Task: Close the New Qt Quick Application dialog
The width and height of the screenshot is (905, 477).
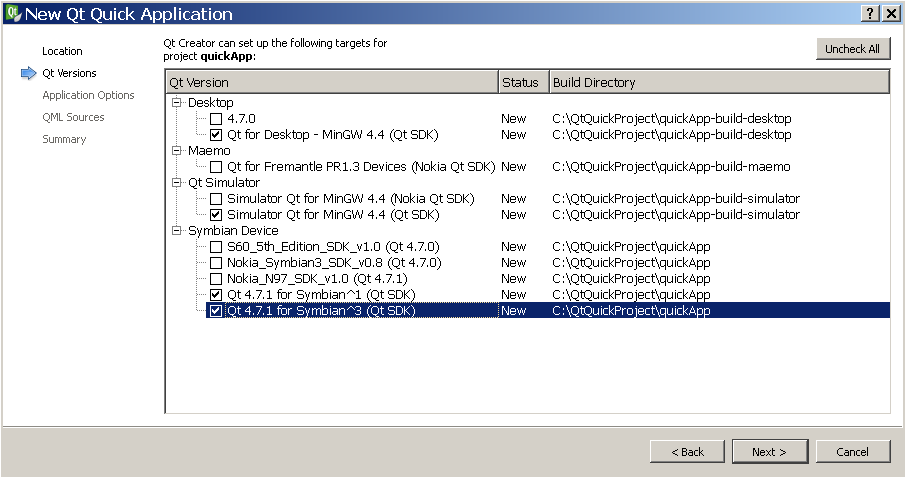Action: pos(891,13)
